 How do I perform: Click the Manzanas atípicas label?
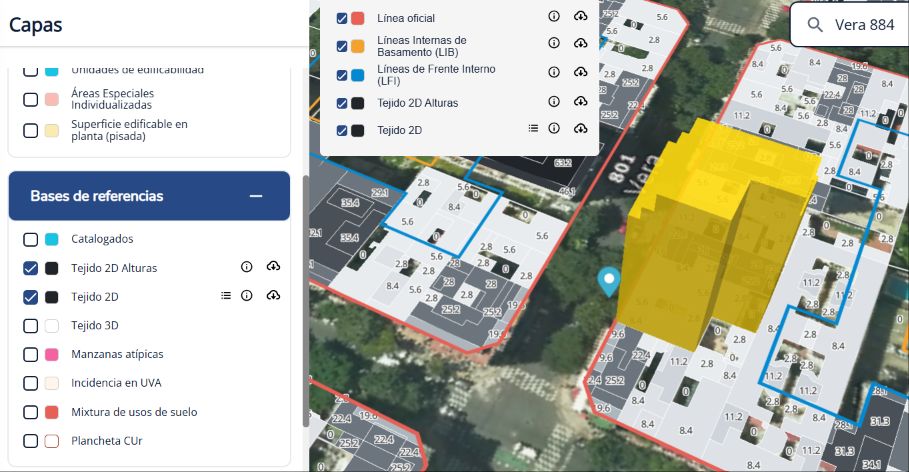(x=117, y=354)
